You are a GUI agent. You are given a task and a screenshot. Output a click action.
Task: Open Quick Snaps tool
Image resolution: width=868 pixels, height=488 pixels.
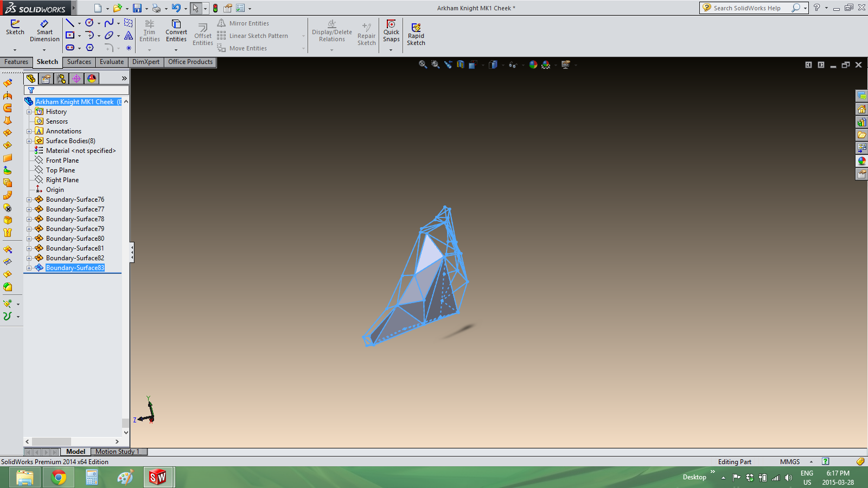(391, 31)
